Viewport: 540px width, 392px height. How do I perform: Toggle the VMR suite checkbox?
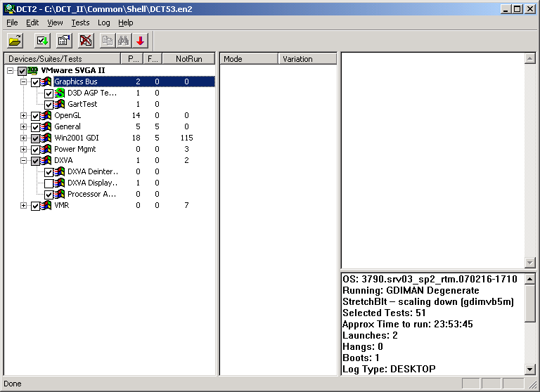[35, 206]
